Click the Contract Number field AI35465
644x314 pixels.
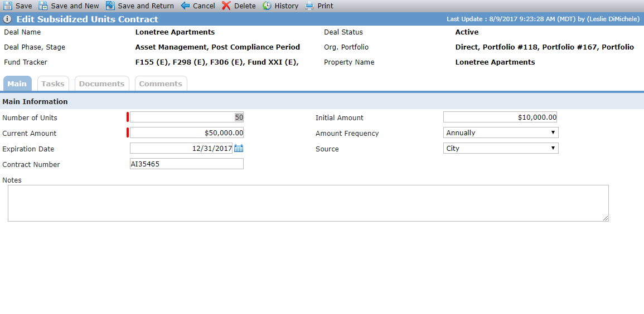tap(186, 164)
